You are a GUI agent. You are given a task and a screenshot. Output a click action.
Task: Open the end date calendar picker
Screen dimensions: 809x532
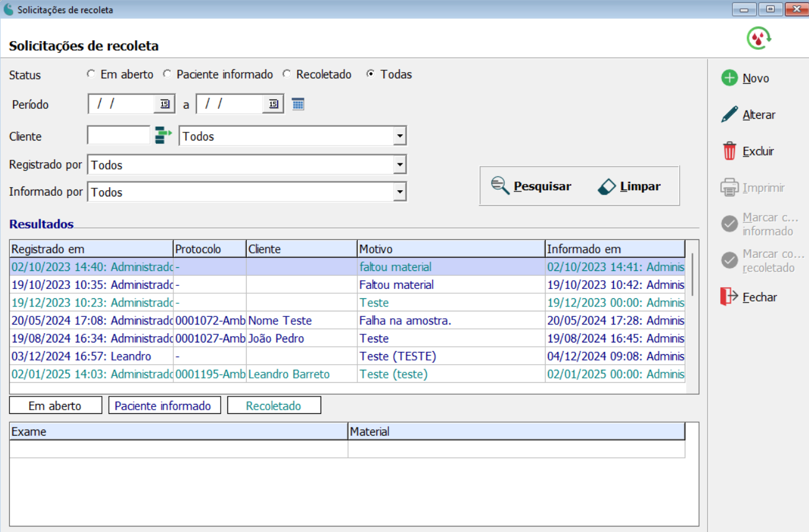[x=273, y=104]
